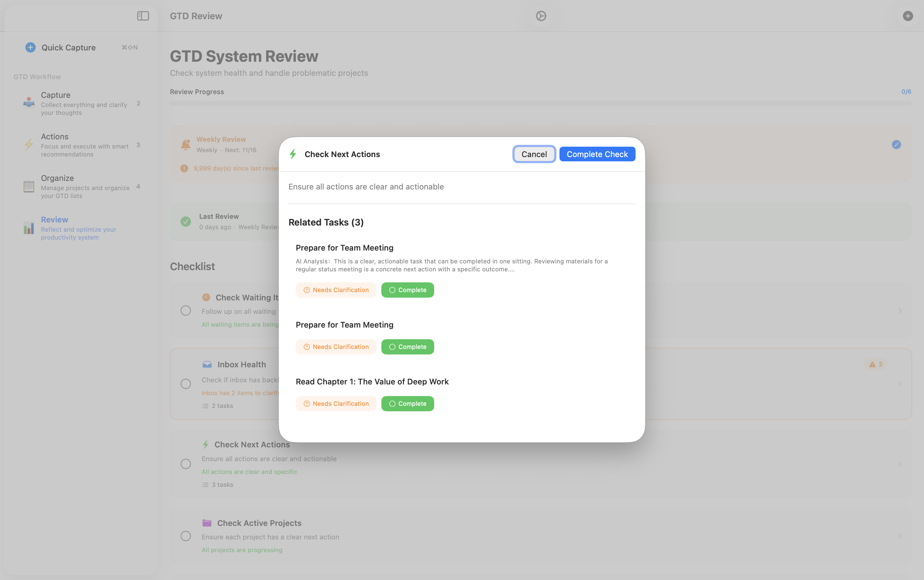This screenshot has height=580, width=924.
Task: Click the Actions lightning bolt icon
Action: 29,145
